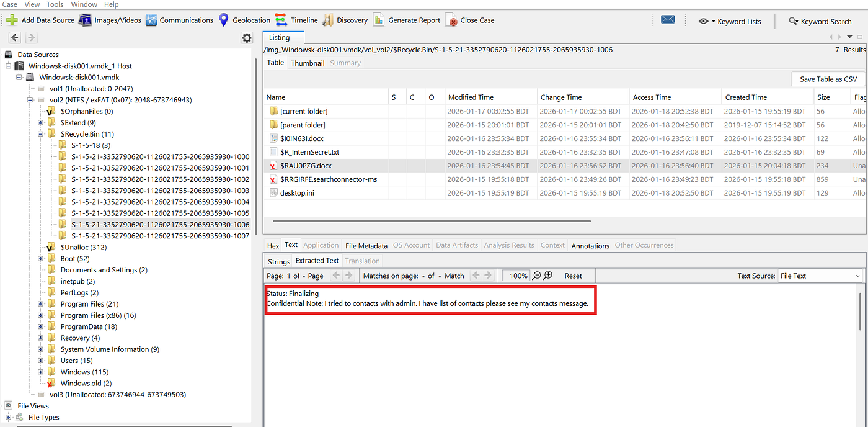
Task: Open the unread messages envelope icon
Action: (668, 19)
